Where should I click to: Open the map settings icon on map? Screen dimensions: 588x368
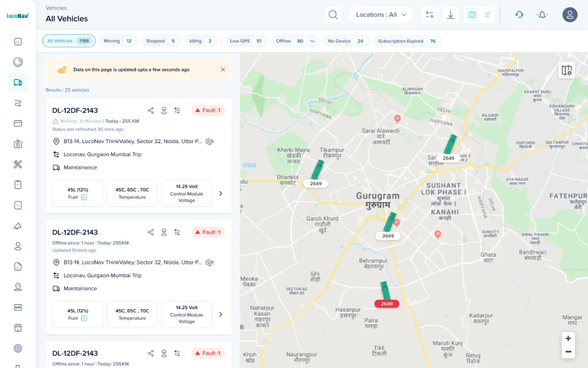coord(567,70)
